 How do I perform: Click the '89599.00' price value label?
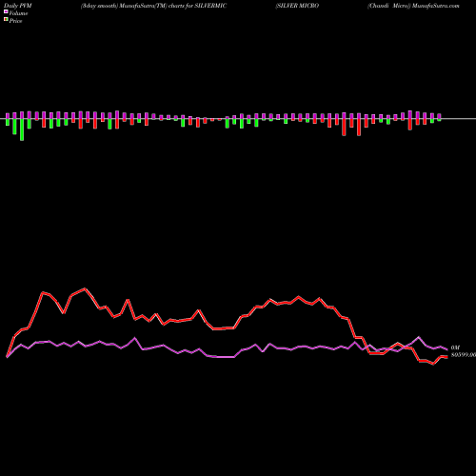click(464, 355)
